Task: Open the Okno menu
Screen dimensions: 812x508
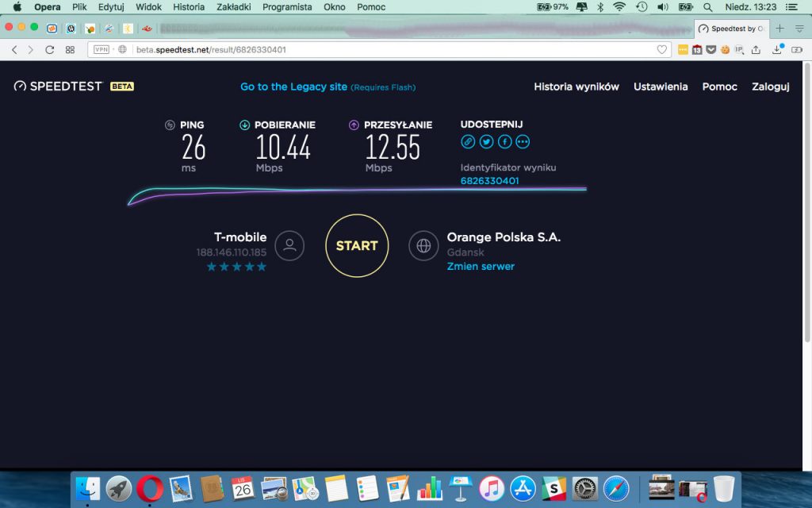Action: pos(335,6)
